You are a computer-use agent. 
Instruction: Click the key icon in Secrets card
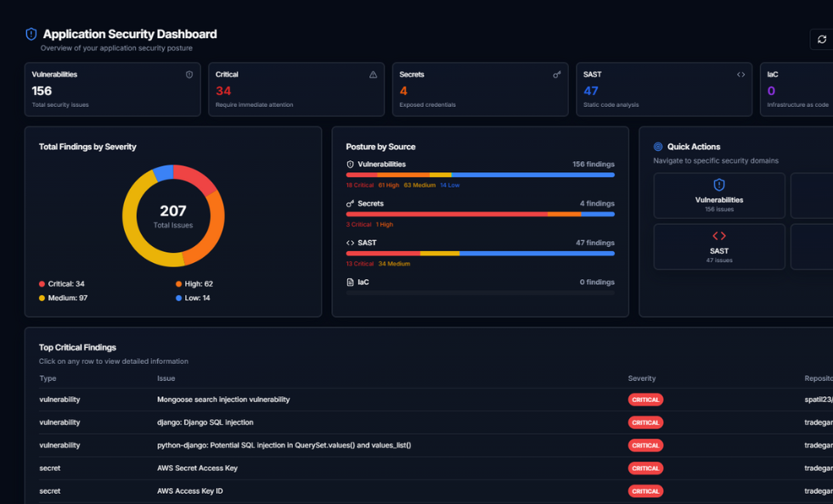tap(557, 75)
